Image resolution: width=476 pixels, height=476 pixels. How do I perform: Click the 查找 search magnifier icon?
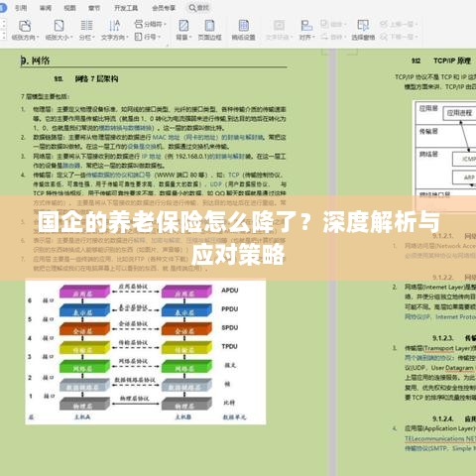[192, 8]
